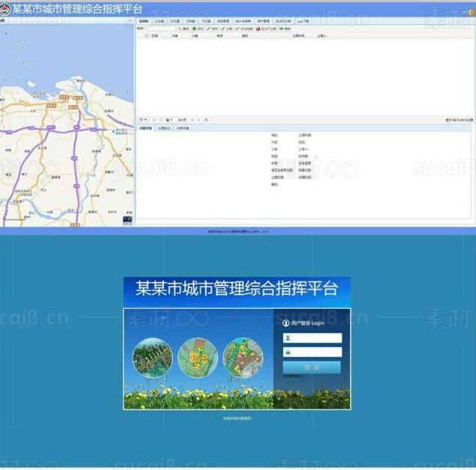Click the yellow icon at the header's far right

point(472,12)
